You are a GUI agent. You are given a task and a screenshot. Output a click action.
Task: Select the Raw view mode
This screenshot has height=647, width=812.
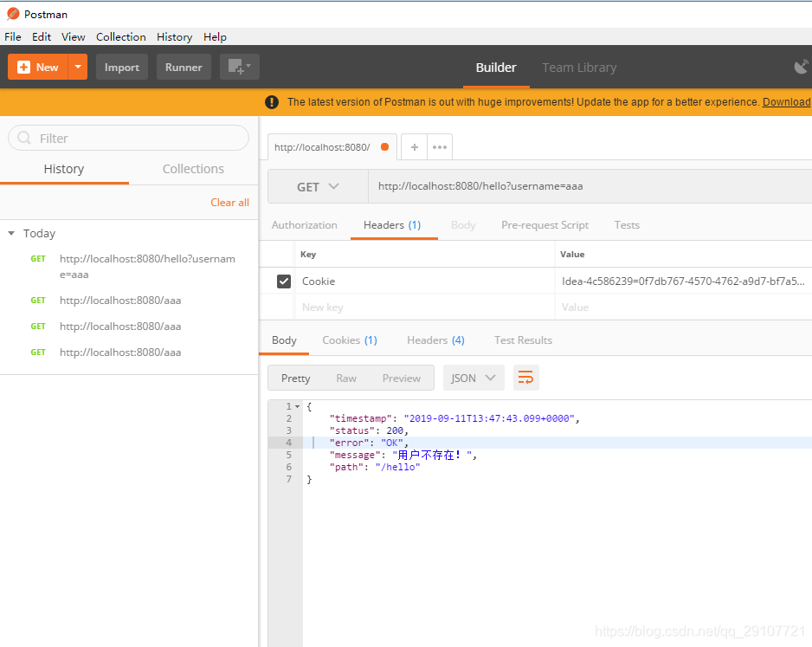(346, 378)
